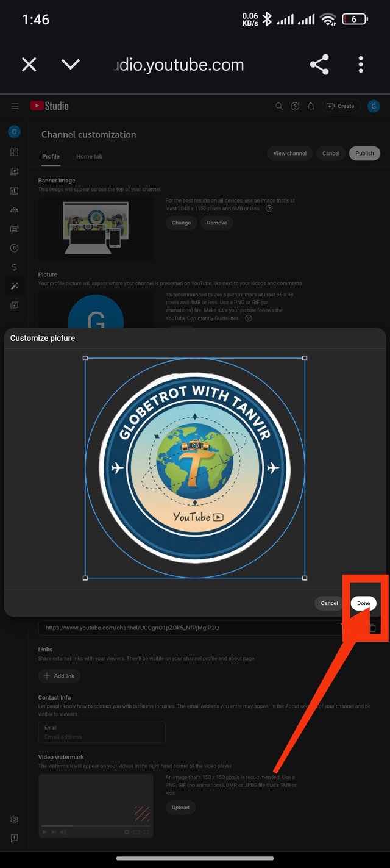Click the Links section label
The image size is (390, 868).
tap(45, 650)
